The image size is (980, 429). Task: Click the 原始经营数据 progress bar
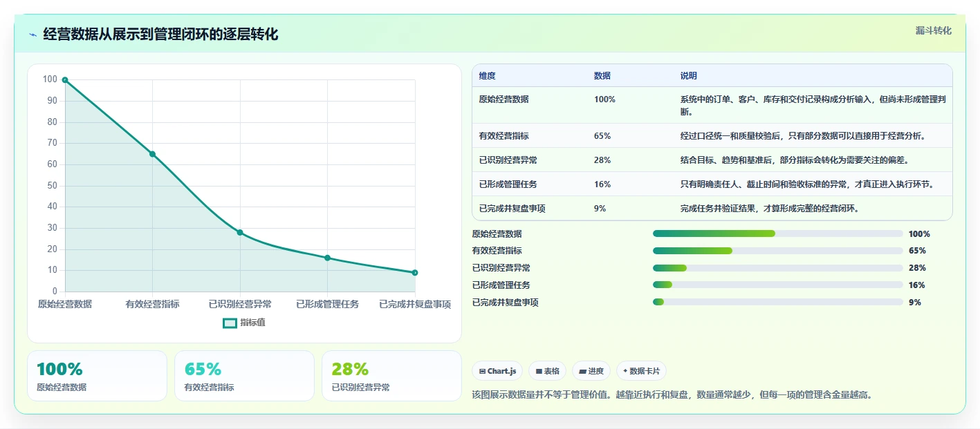(778, 233)
